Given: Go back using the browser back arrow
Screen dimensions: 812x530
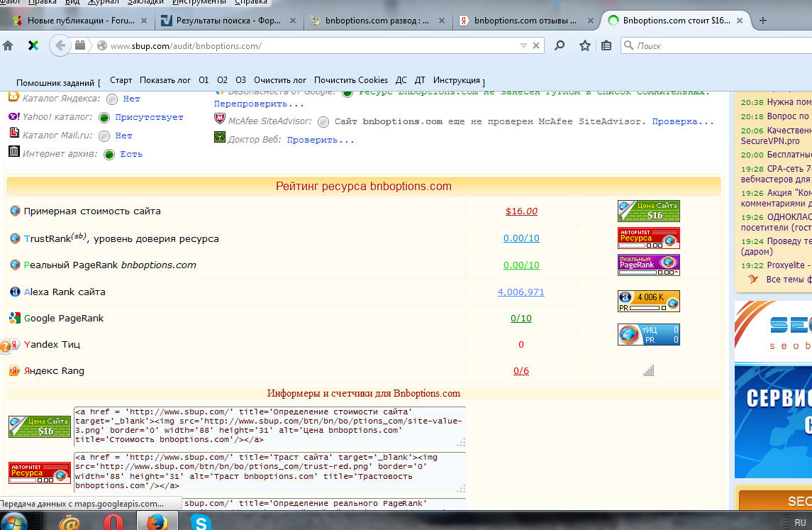Looking at the screenshot, I should pyautogui.click(x=60, y=45).
